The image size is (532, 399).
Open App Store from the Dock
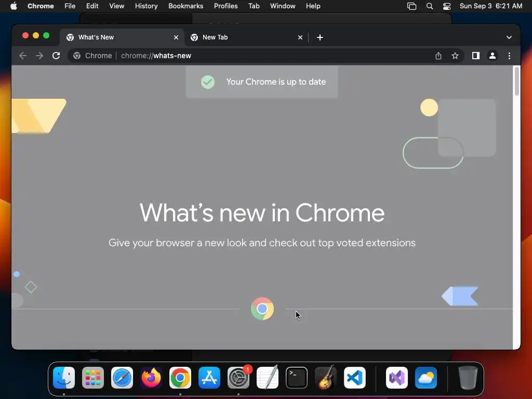(x=209, y=378)
